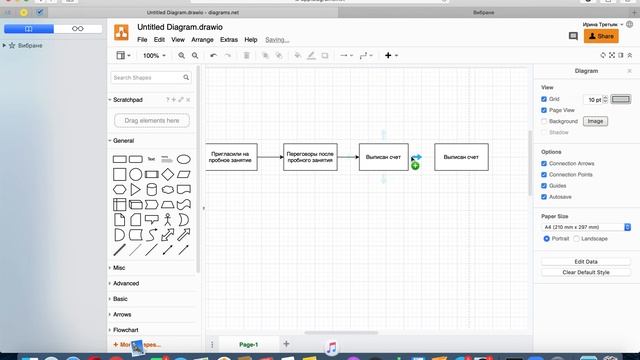
Task: Enable the Background checkbox
Action: click(x=544, y=121)
